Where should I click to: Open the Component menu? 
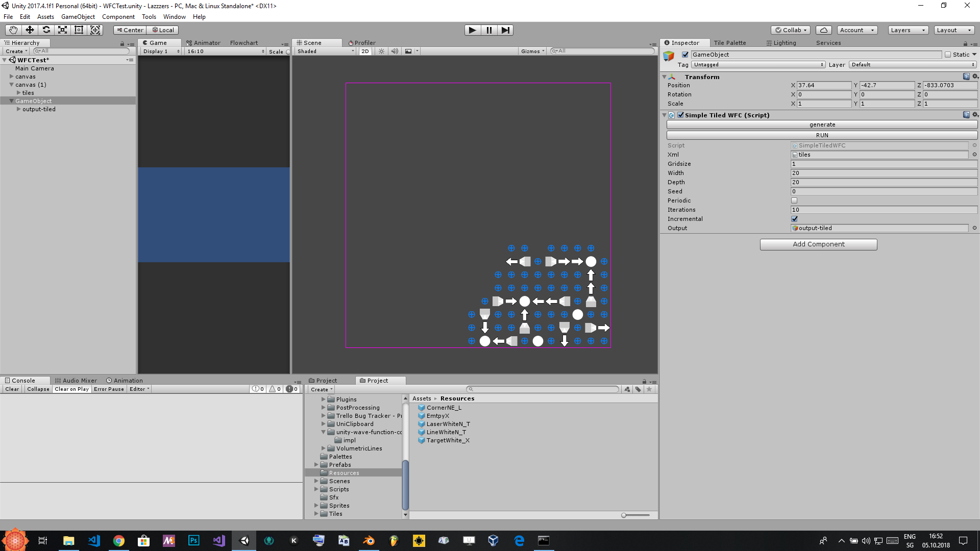[118, 17]
